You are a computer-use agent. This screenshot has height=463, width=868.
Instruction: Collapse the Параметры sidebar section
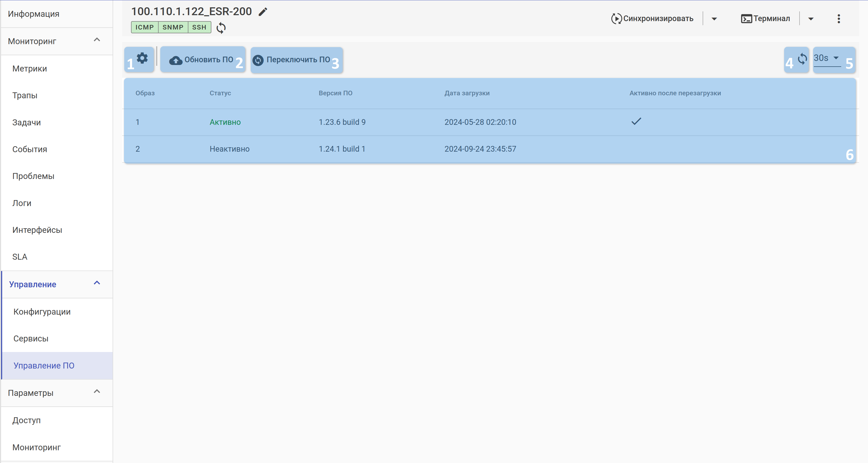point(97,392)
